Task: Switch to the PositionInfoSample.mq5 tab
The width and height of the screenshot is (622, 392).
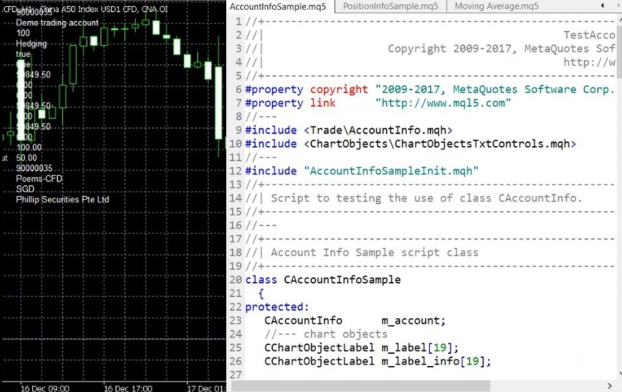Action: (390, 6)
